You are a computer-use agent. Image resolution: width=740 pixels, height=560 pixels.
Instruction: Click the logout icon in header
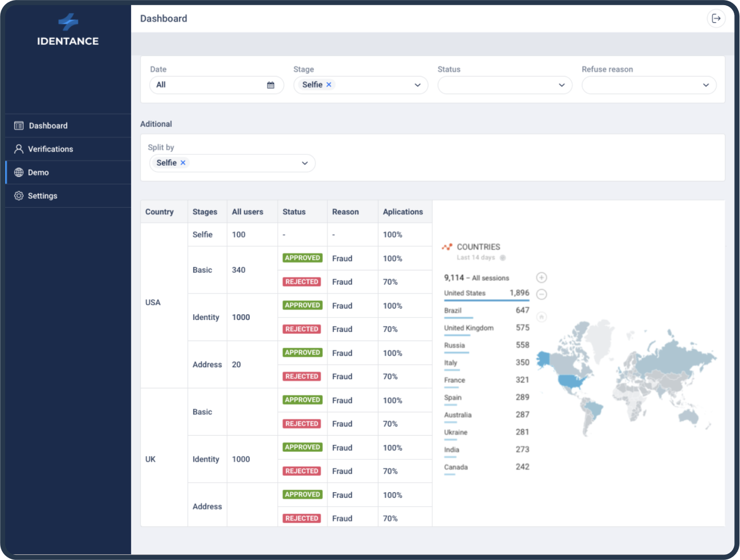point(716,18)
